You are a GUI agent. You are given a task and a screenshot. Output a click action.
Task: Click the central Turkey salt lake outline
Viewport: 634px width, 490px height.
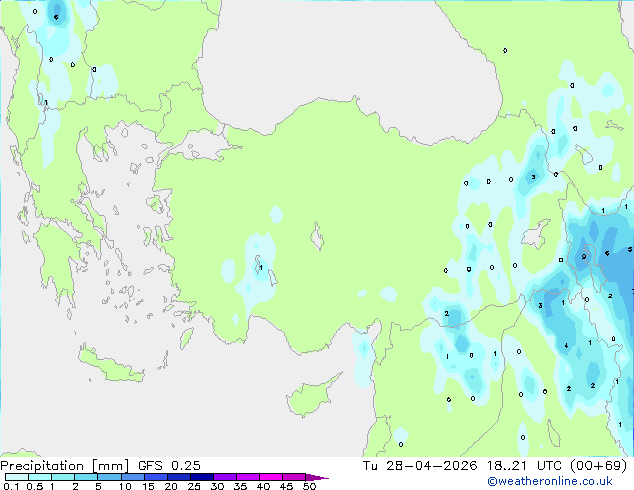(x=317, y=236)
